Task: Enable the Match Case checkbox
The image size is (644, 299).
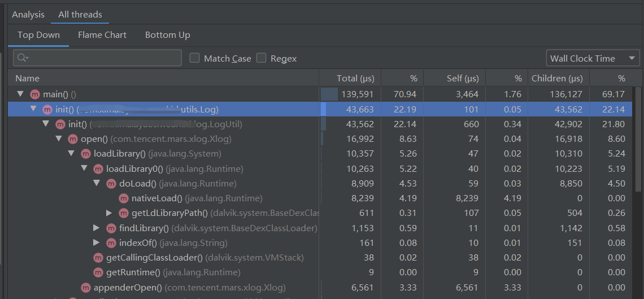Action: click(195, 58)
